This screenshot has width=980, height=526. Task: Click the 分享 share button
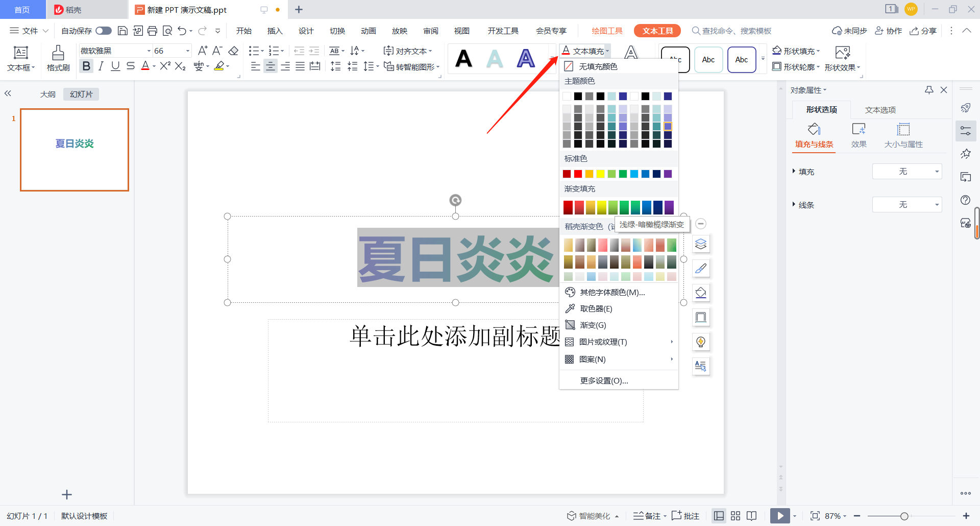click(923, 31)
